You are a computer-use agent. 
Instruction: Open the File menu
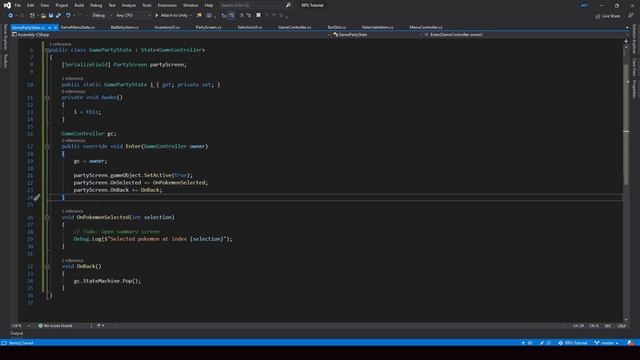(18, 5)
